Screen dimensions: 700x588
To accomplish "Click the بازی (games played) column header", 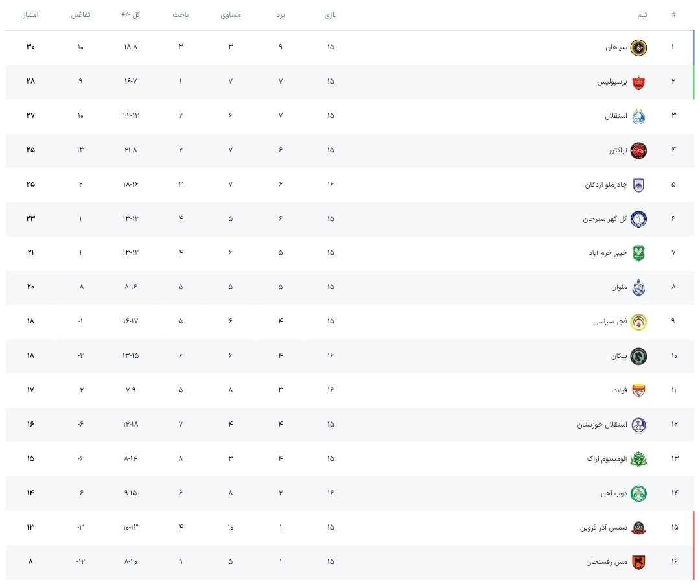I will click(331, 15).
